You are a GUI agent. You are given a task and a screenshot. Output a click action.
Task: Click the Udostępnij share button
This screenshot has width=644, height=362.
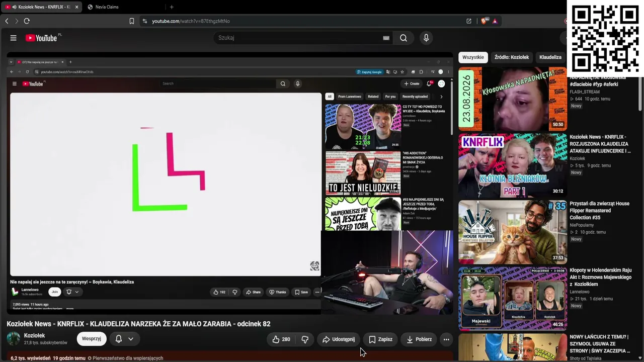[339, 339]
